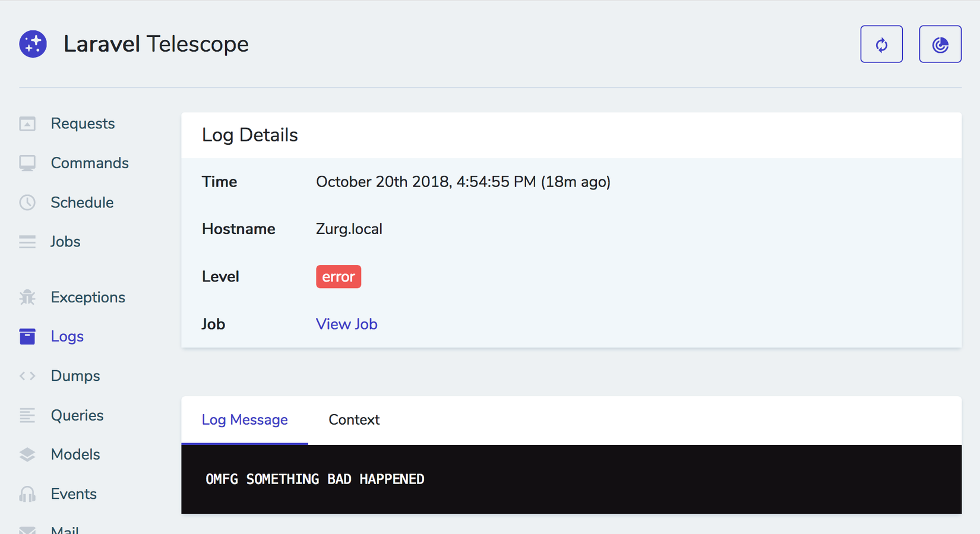The height and width of the screenshot is (534, 980).
Task: Open the Requests menu entry
Action: coord(83,124)
